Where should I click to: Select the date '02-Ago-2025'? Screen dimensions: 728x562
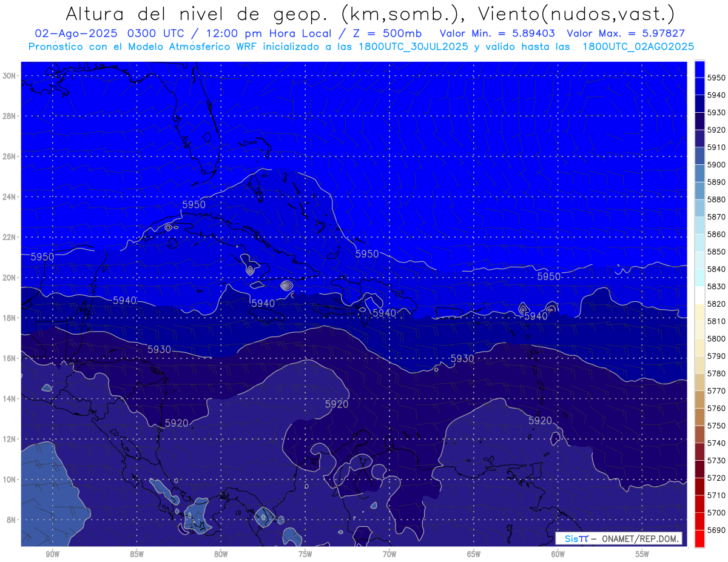pyautogui.click(x=75, y=33)
